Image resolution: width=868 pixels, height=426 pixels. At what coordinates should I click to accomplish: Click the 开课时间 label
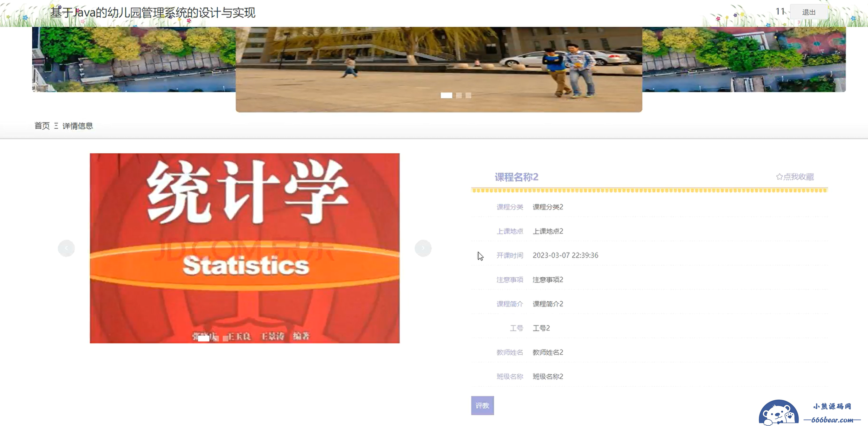tap(510, 255)
